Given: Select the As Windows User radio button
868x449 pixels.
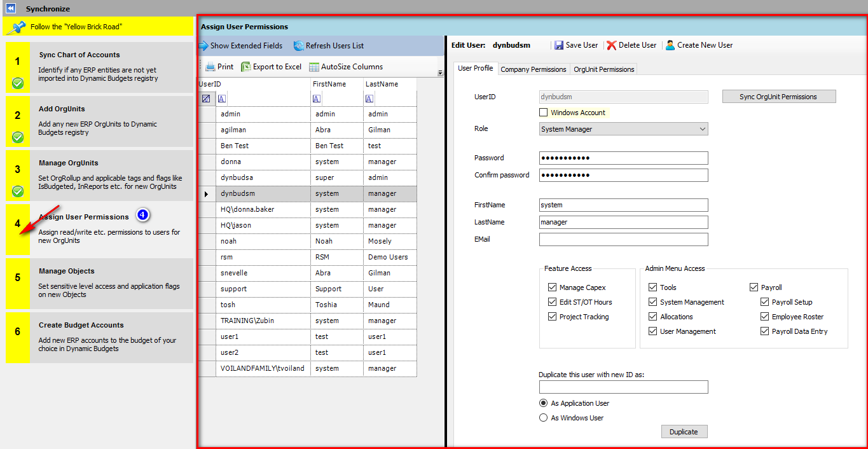Looking at the screenshot, I should click(x=543, y=418).
